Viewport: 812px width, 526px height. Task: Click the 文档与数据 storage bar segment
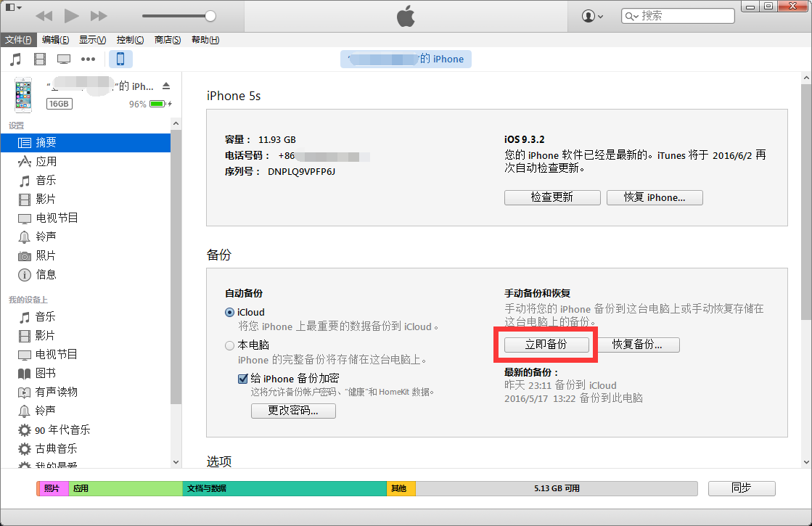click(284, 488)
